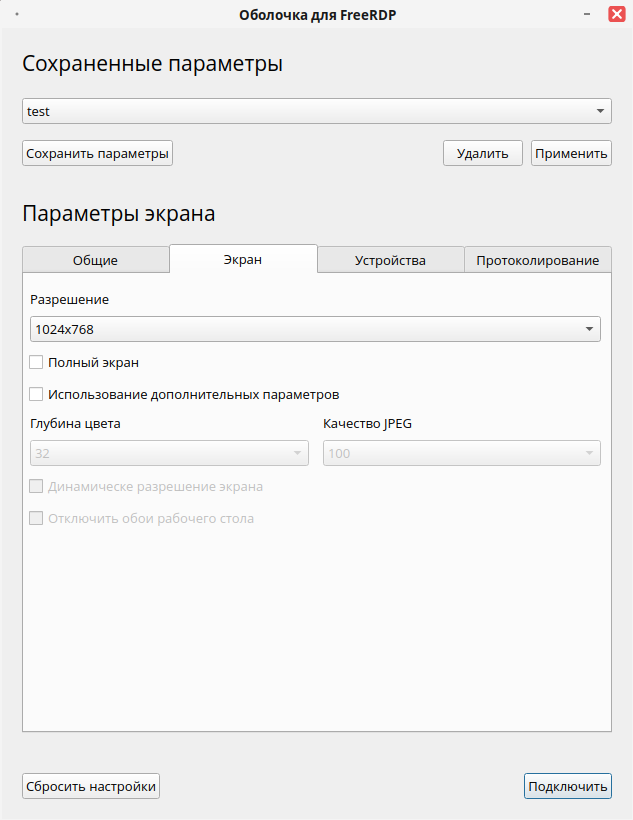Check 'Динамическе разрешение экрана' option

coord(37,487)
